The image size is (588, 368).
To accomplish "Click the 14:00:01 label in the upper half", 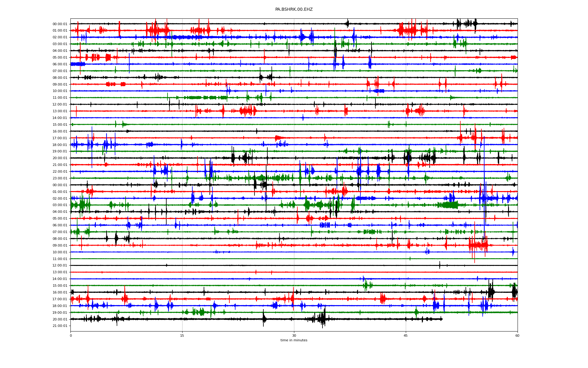I will tap(60, 118).
